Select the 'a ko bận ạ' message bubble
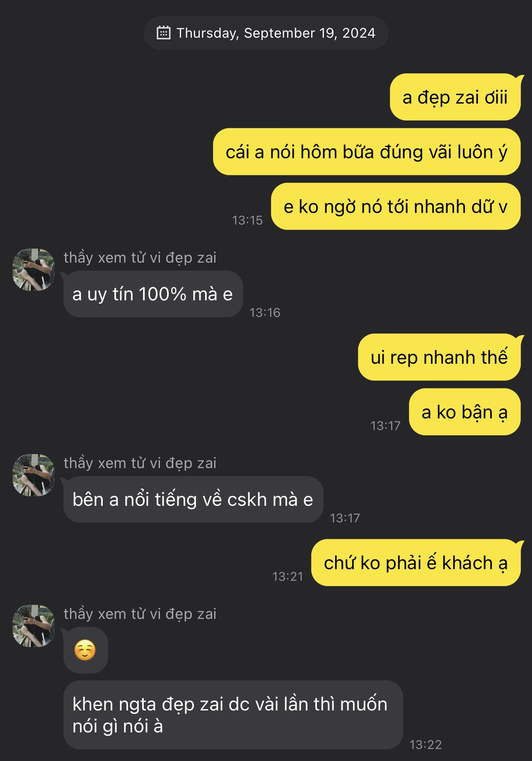Screen dimensions: 532x761 click(464, 412)
